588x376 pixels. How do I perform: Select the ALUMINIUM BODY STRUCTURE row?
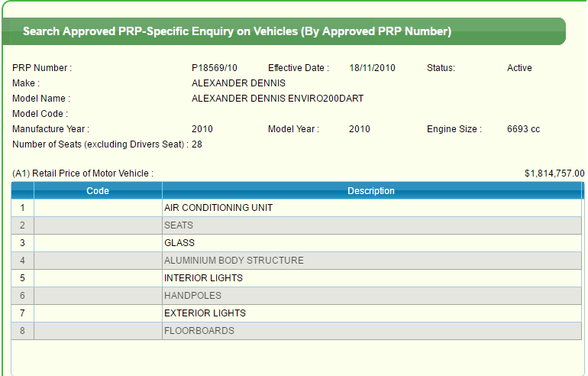[x=234, y=261]
